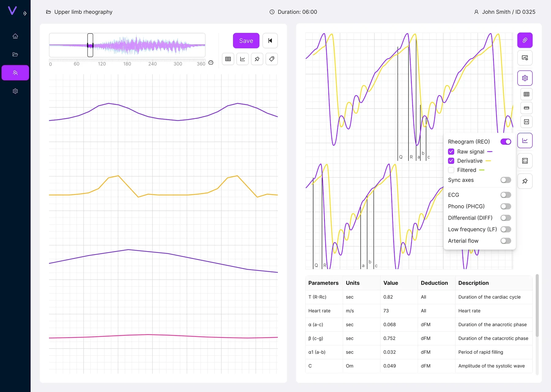Viewport: 551px width, 392px height.
Task: Check the Filtered checkbox
Action: pos(451,170)
